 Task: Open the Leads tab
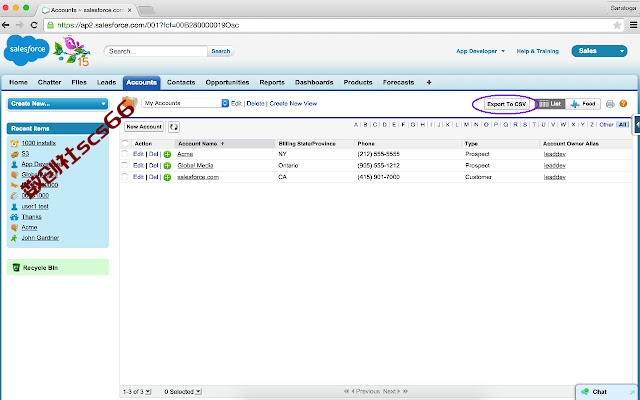(x=107, y=82)
